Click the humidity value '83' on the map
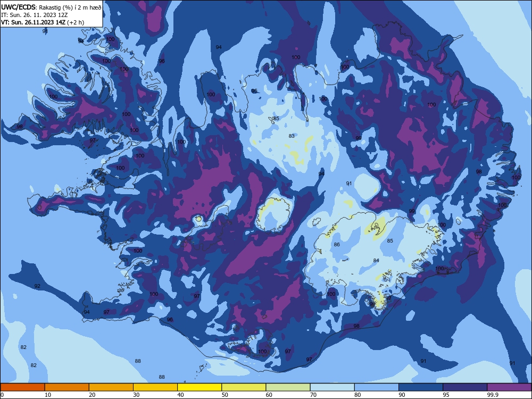 [292, 136]
